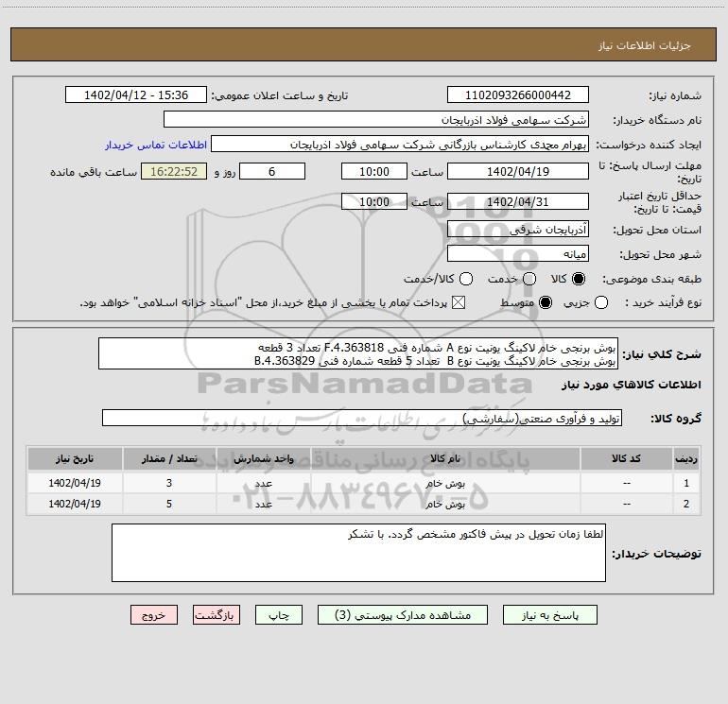The height and width of the screenshot is (704, 728).
Task: Click quantity 3 in row 1
Action: [169, 483]
